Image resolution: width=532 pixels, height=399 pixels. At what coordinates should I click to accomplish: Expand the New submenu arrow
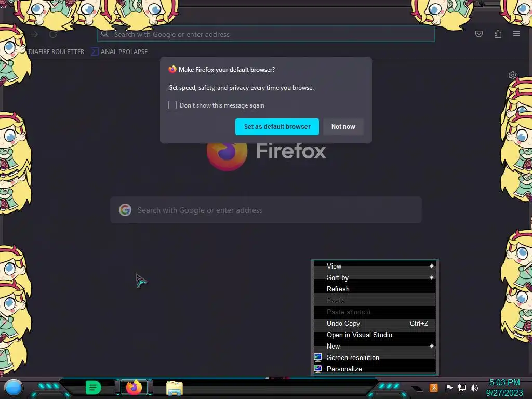click(431, 346)
